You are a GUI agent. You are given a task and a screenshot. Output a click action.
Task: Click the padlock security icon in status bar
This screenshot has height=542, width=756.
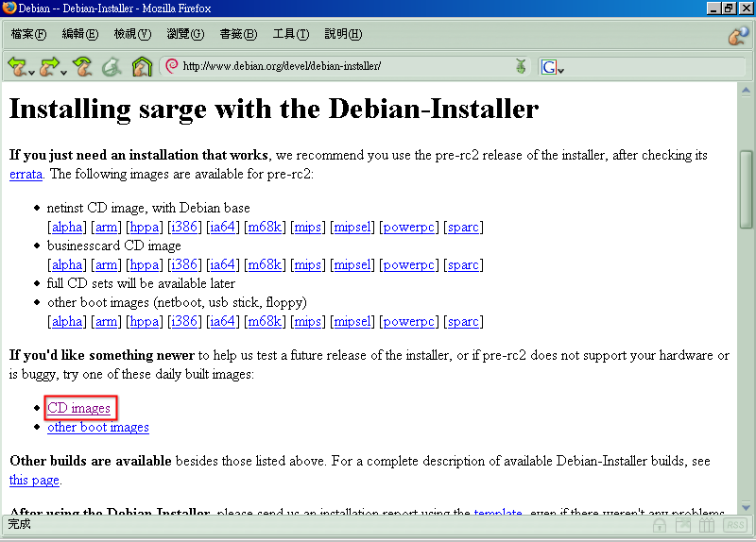[660, 525]
